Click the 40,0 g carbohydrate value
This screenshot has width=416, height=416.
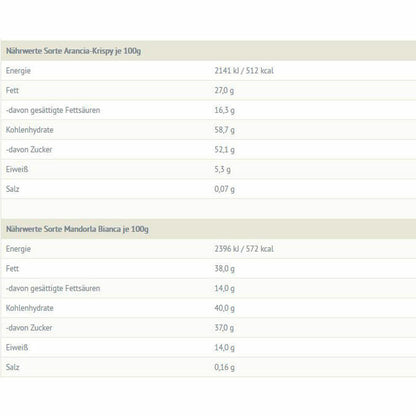[x=224, y=308]
